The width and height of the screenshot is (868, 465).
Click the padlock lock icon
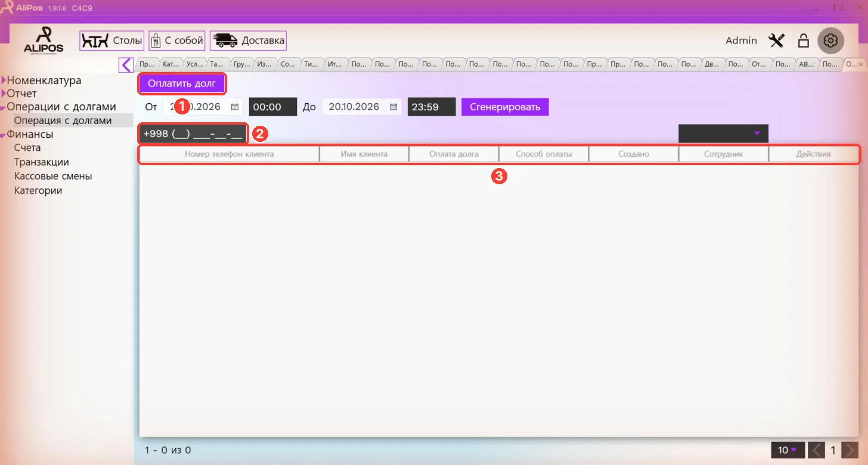click(x=804, y=41)
